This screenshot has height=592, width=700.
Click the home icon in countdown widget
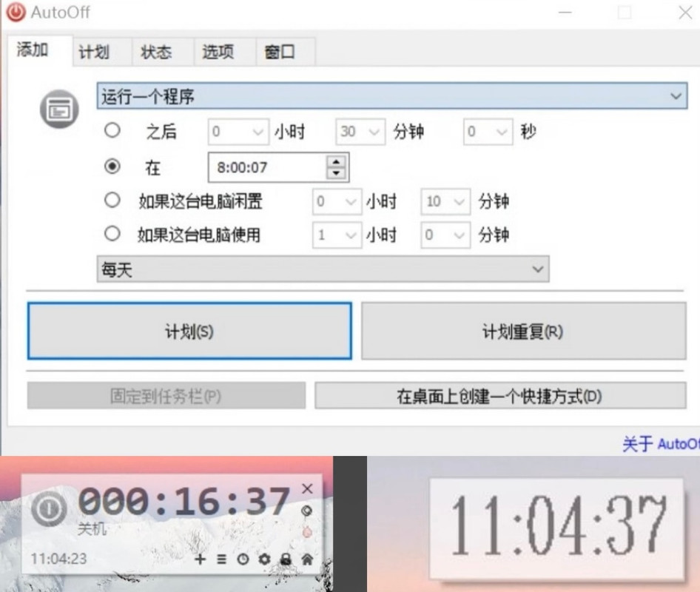[x=307, y=559]
